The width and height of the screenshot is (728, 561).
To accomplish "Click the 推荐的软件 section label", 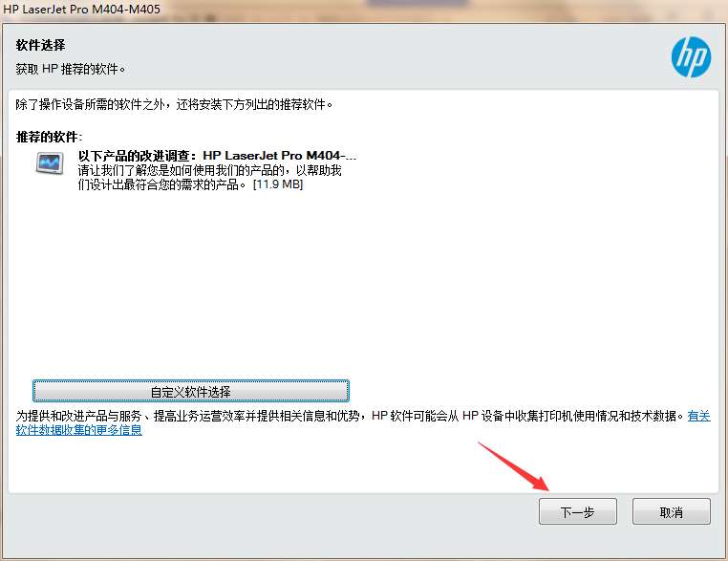I will (49, 137).
